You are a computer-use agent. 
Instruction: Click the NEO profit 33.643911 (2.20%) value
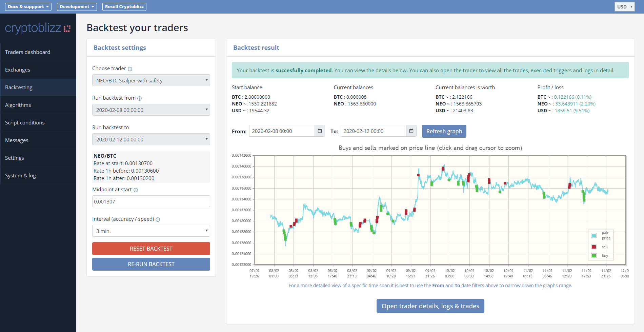click(x=576, y=104)
